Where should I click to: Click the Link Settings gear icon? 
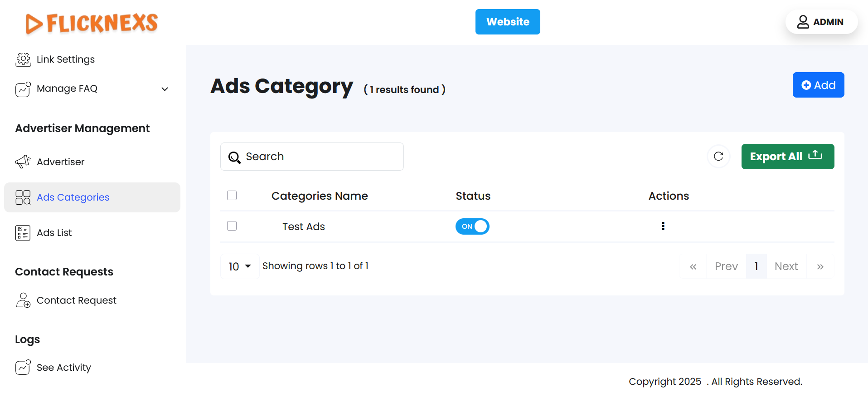[23, 59]
